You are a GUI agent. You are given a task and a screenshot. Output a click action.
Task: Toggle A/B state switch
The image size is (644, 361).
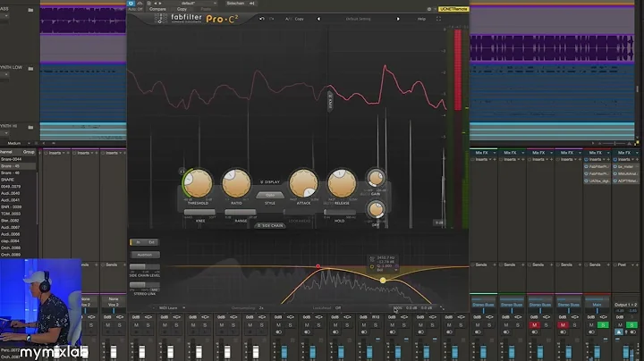pyautogui.click(x=288, y=19)
